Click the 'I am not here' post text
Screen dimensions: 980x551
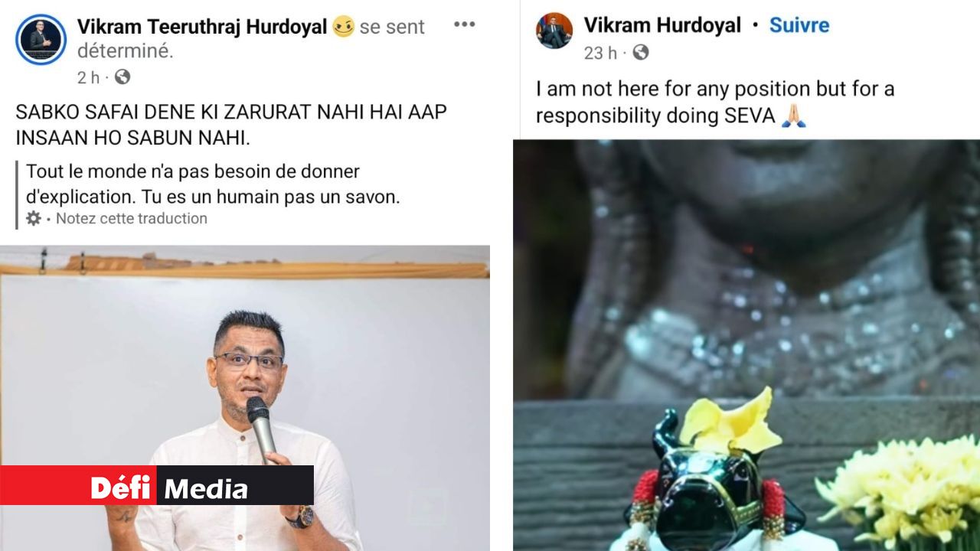(x=715, y=103)
